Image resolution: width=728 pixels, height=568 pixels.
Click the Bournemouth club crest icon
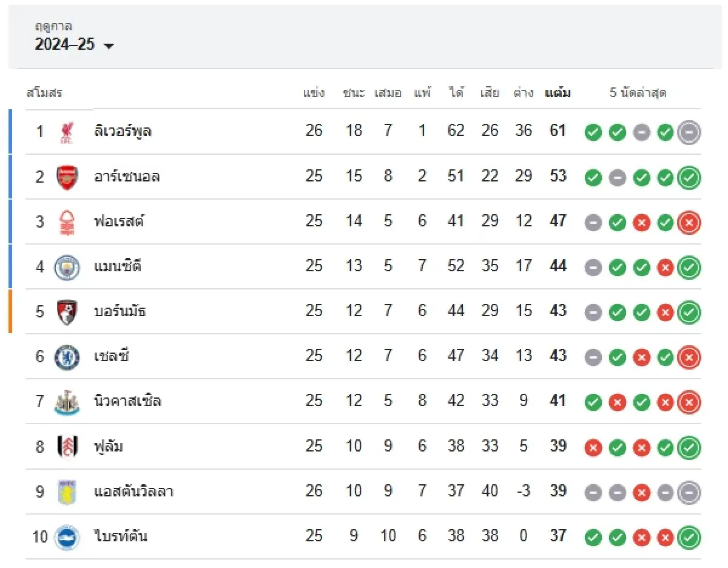coord(67,312)
